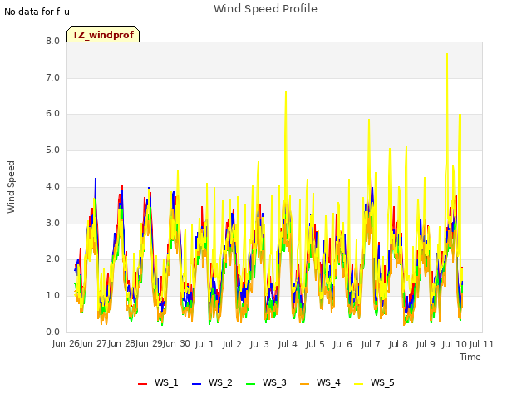
Task: Click the 7.0 y-axis tick label
Action: (52, 78)
